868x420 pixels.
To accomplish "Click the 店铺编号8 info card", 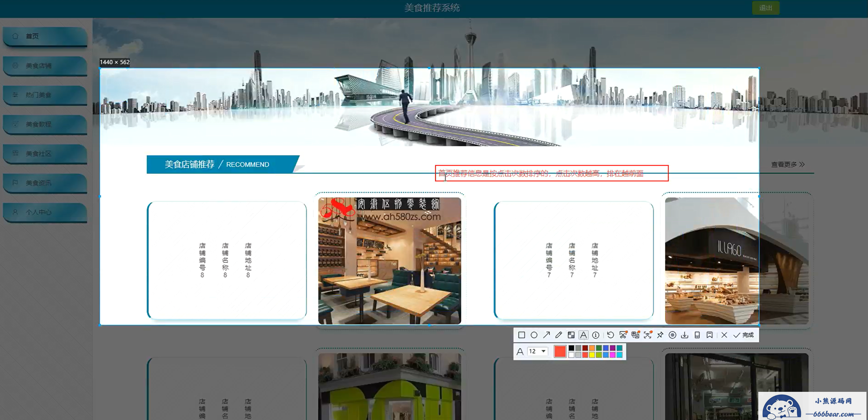I will pos(227,260).
